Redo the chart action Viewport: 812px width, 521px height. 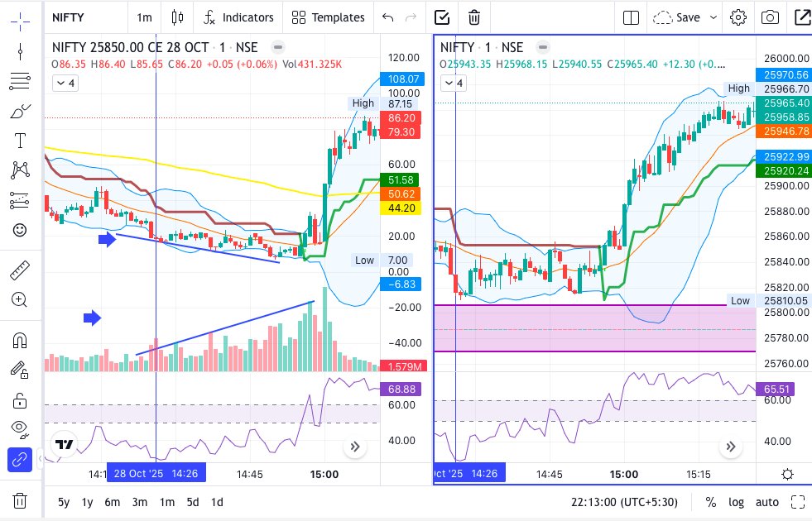point(411,17)
